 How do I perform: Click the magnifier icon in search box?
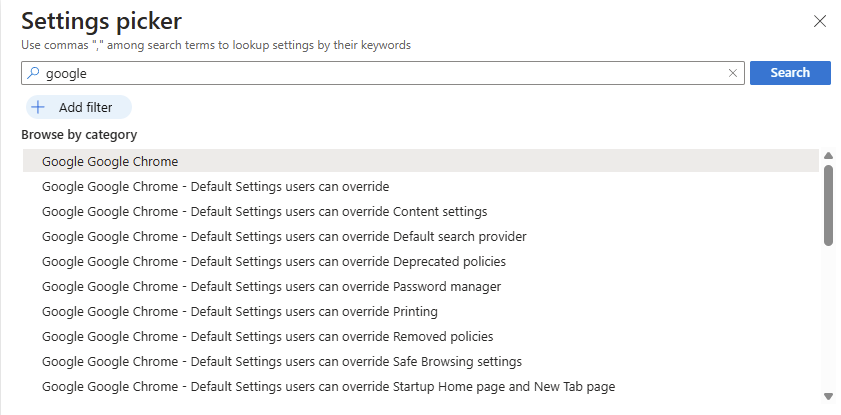click(33, 73)
